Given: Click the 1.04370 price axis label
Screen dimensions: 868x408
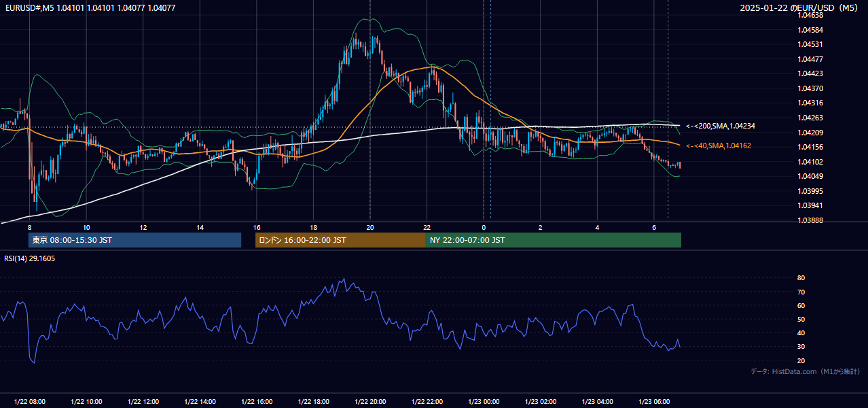Looking at the screenshot, I should 810,88.
